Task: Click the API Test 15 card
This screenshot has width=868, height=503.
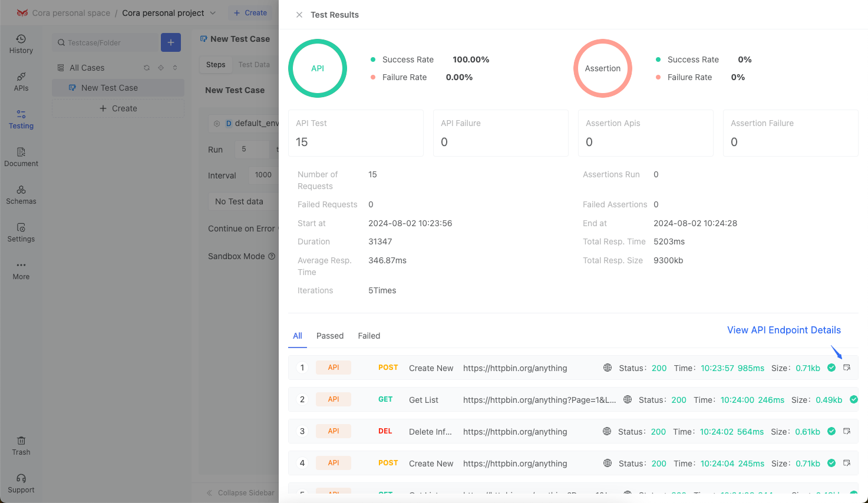Action: click(356, 133)
